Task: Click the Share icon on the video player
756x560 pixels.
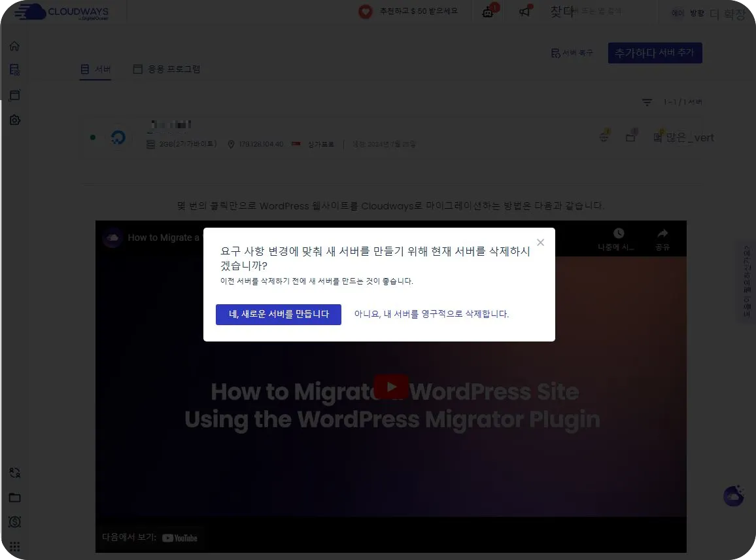Action: pos(662,238)
